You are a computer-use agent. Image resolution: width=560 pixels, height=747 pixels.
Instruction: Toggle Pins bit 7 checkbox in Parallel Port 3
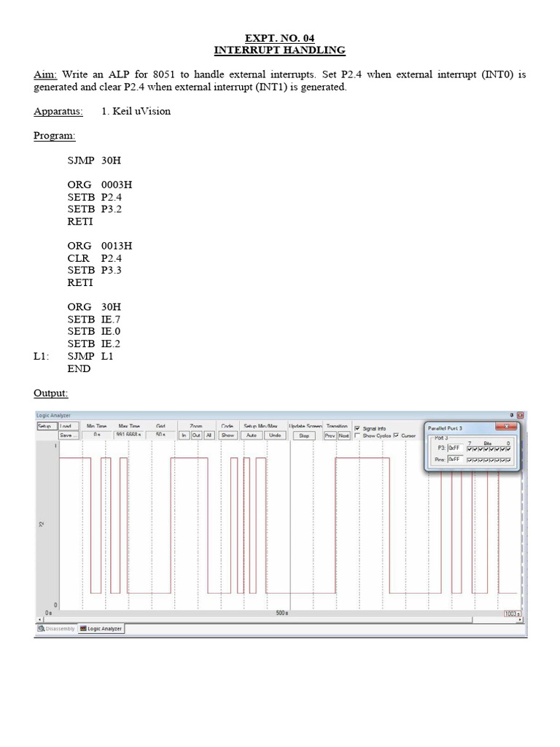click(470, 460)
